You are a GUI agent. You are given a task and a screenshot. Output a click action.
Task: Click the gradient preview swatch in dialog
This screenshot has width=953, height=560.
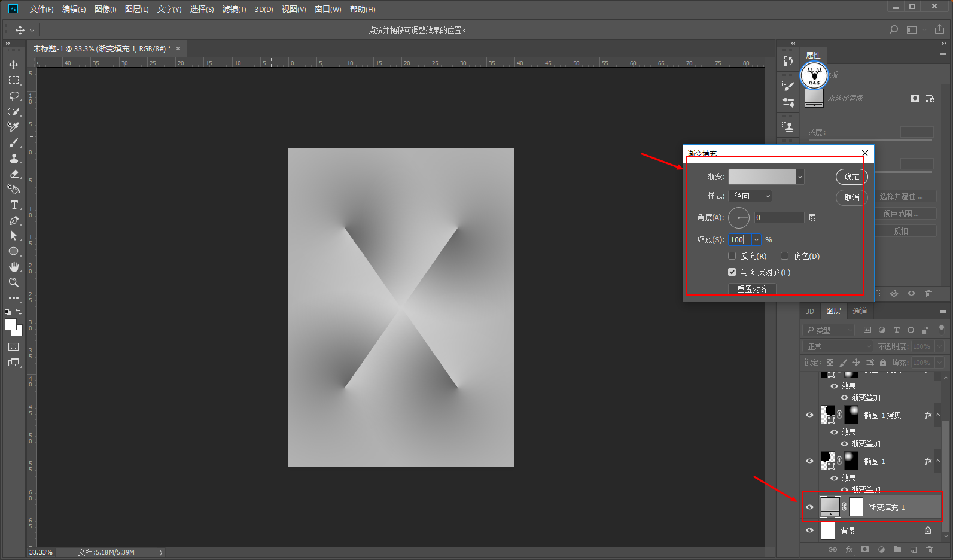[x=762, y=176]
